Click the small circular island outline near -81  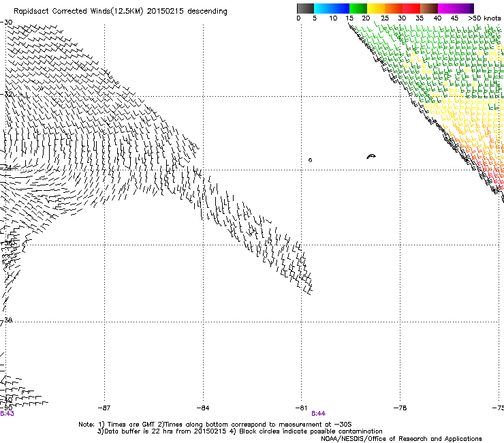(x=310, y=160)
